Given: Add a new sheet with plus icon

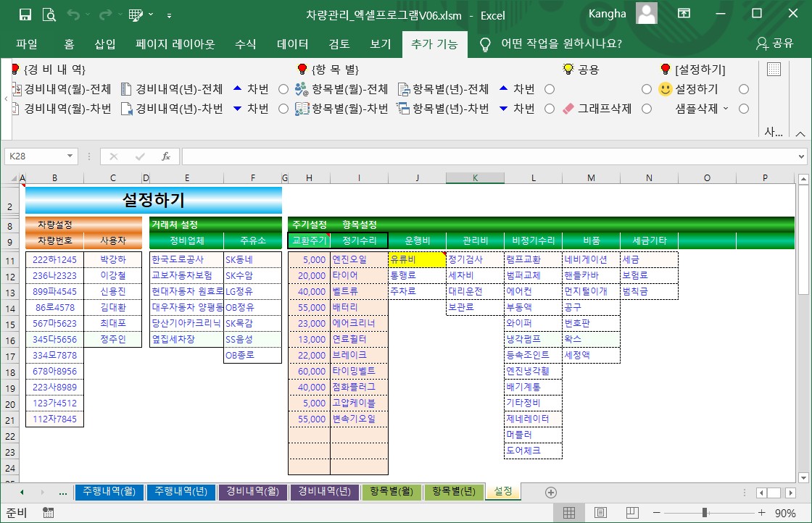Looking at the screenshot, I should click(551, 493).
